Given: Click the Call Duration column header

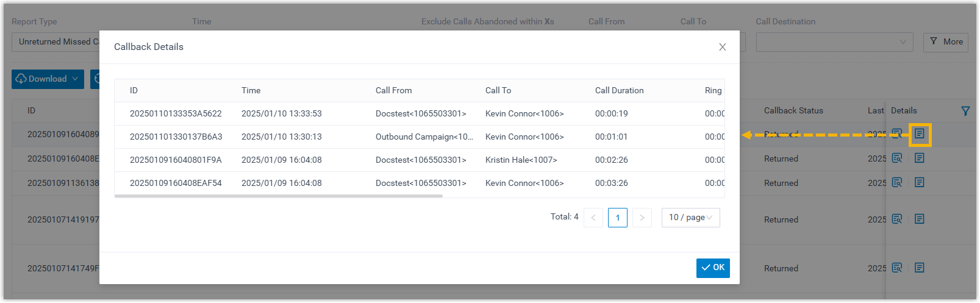Looking at the screenshot, I should click(619, 91).
